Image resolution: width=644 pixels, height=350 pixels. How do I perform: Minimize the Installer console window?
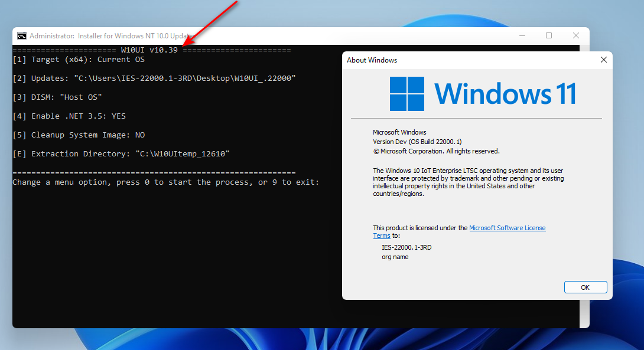(x=522, y=35)
